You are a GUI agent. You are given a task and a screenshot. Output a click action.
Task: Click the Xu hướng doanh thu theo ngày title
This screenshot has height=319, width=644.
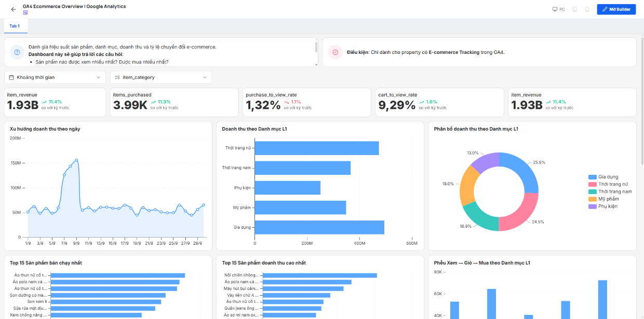point(45,129)
